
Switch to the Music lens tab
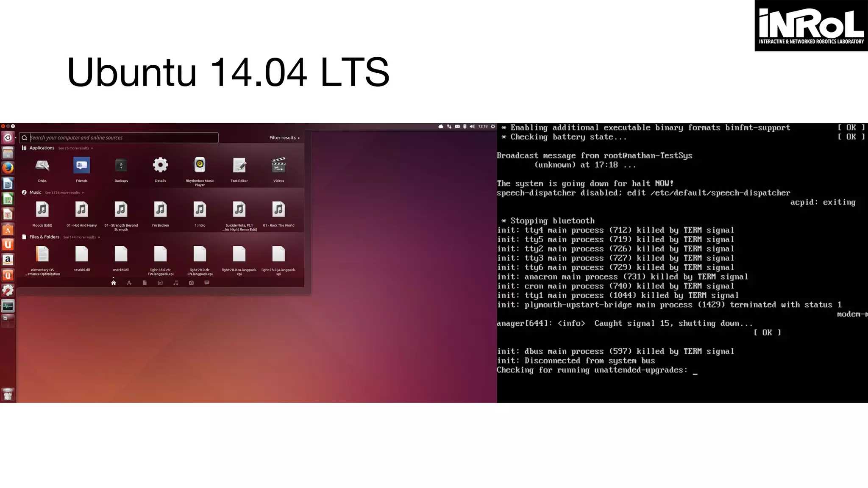(176, 283)
